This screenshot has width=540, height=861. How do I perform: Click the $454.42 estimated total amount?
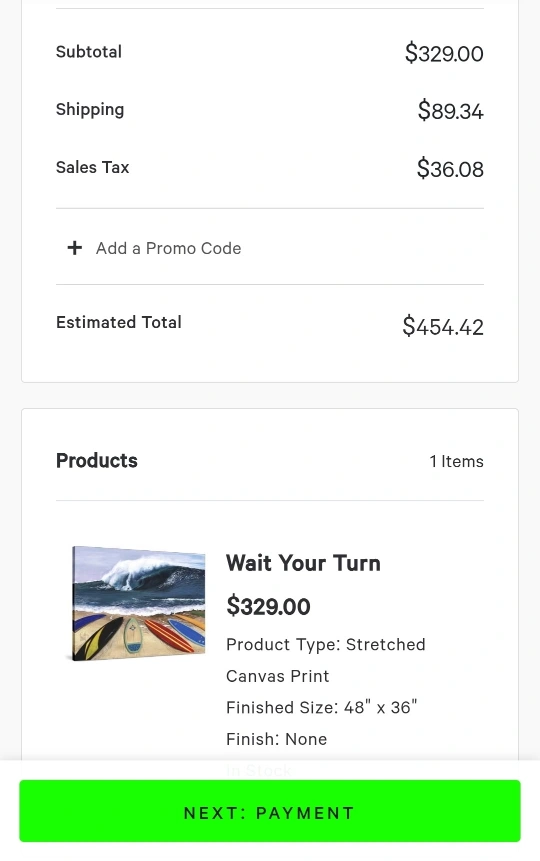(x=443, y=327)
